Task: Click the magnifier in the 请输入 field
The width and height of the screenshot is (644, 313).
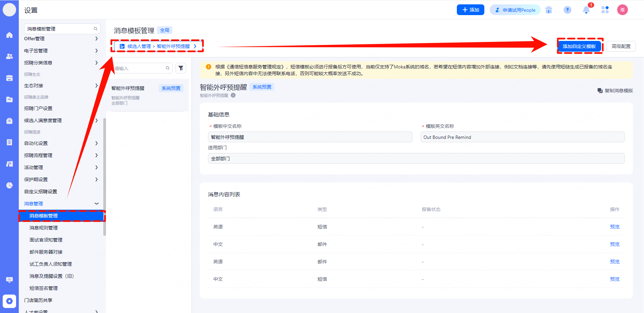Action: coord(168,68)
